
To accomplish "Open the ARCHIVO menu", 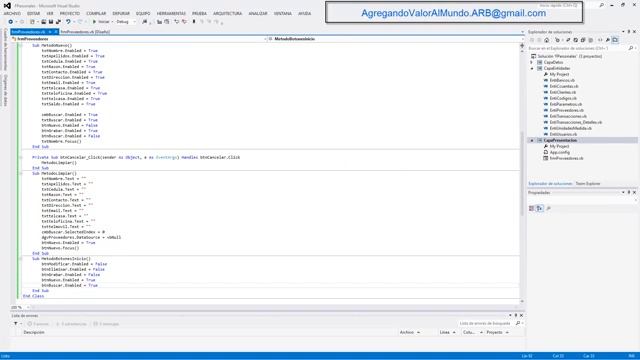I will tap(12, 13).
